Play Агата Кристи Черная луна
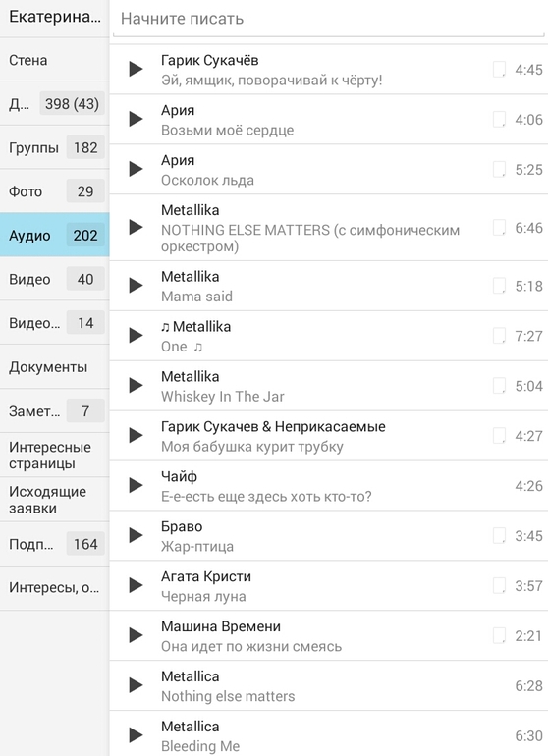This screenshot has width=548, height=756. click(137, 585)
